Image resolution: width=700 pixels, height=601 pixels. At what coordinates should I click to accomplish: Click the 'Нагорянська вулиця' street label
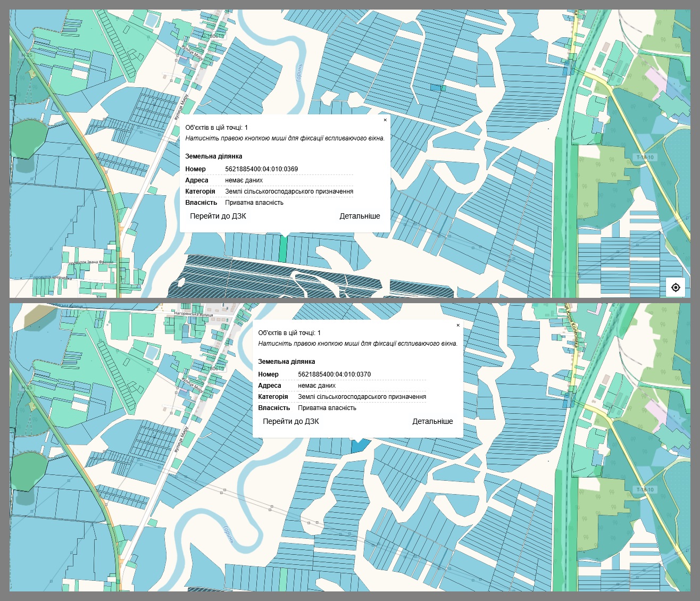(x=193, y=315)
